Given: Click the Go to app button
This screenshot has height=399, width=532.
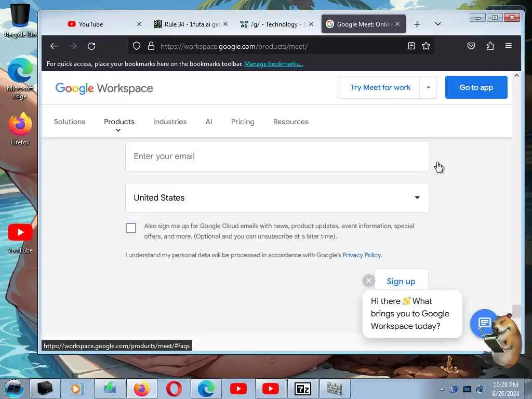Looking at the screenshot, I should point(476,87).
